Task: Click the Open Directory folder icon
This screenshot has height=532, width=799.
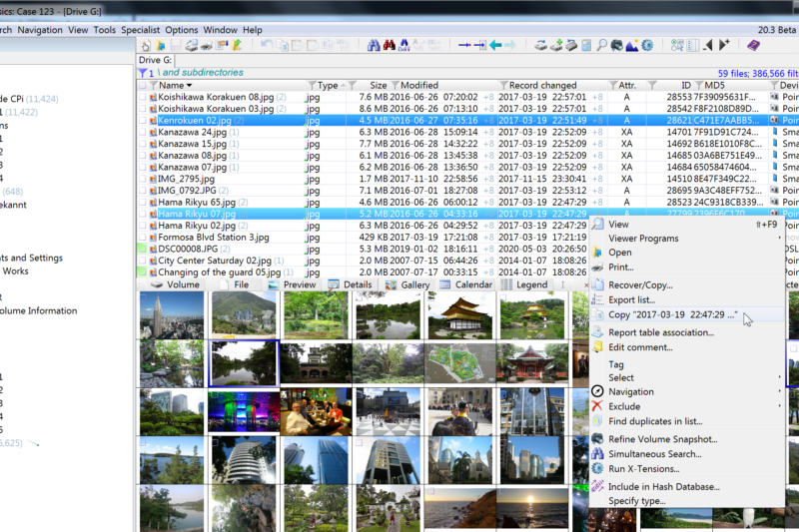Action: [237, 45]
